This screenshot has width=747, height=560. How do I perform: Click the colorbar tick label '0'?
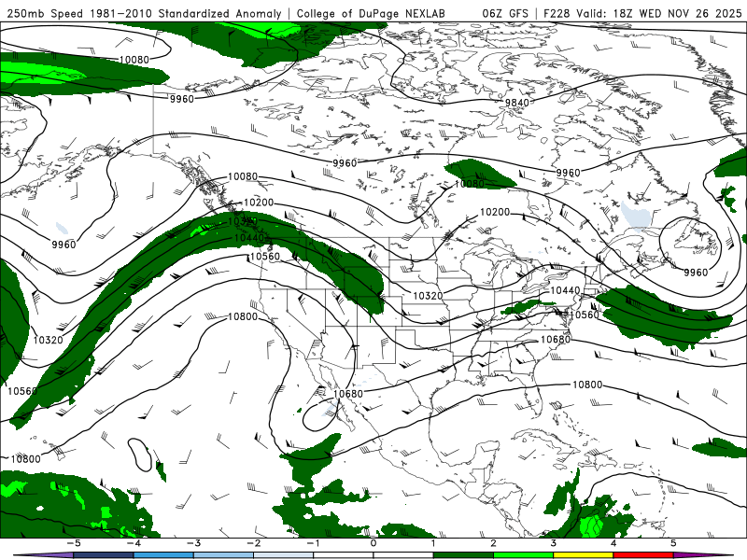coord(373,543)
